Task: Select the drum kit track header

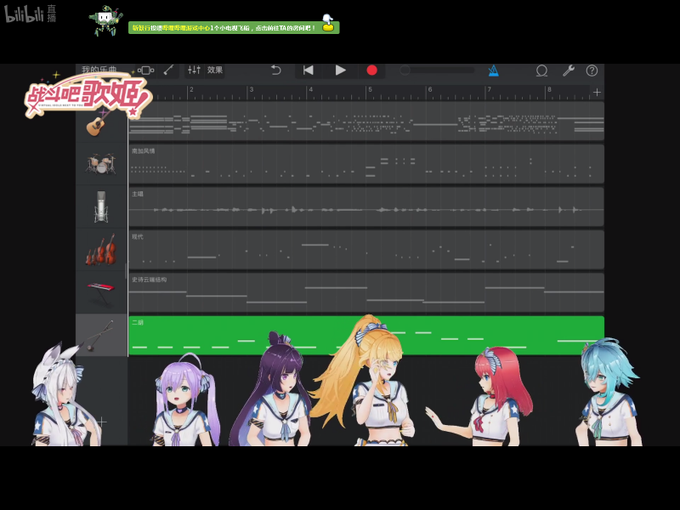Action: [x=101, y=164]
